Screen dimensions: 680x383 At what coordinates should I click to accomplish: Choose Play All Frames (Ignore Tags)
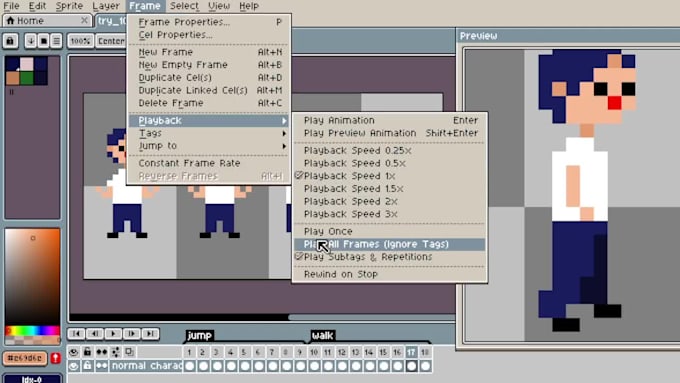[389, 244]
